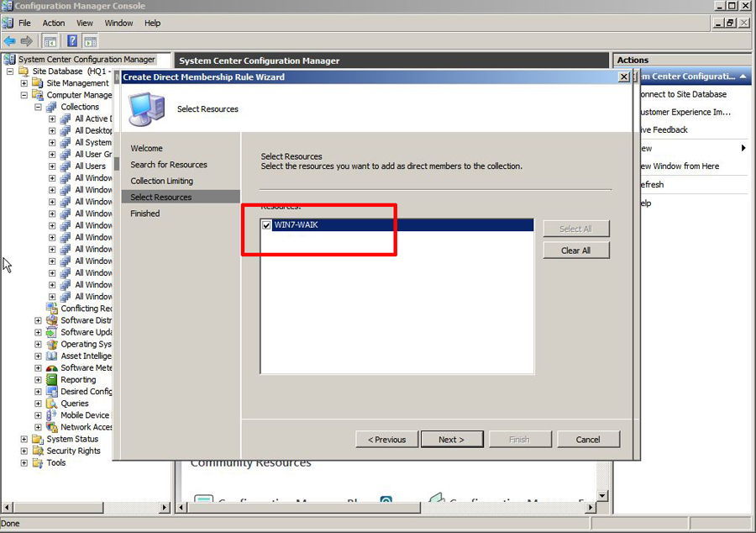
Task: Click the center pane's horizontal scrollbar right arrow
Action: (591, 508)
